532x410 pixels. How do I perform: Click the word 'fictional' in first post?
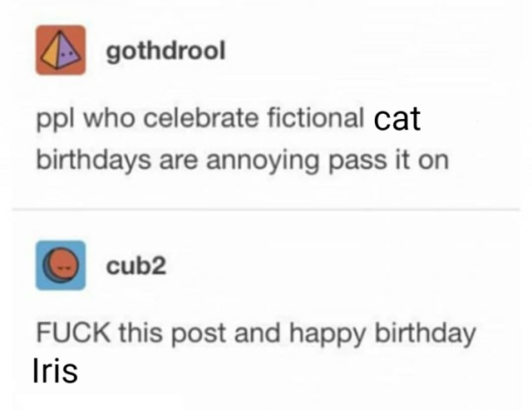click(x=316, y=117)
